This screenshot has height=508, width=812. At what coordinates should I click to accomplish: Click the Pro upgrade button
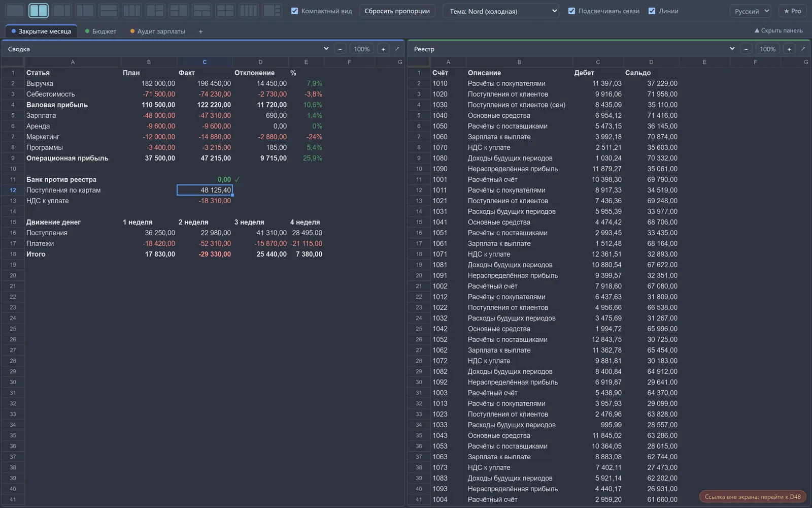pos(792,11)
